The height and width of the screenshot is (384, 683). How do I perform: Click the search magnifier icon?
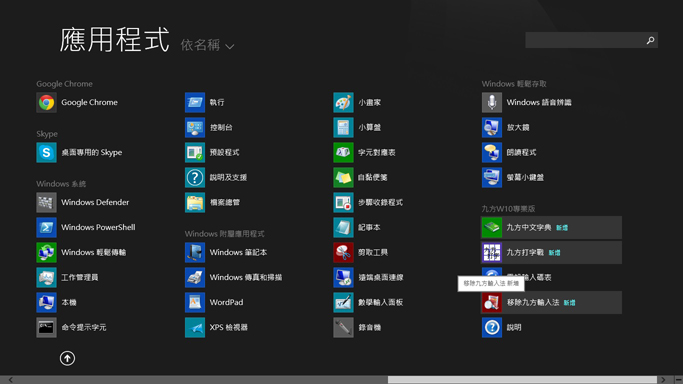click(650, 40)
